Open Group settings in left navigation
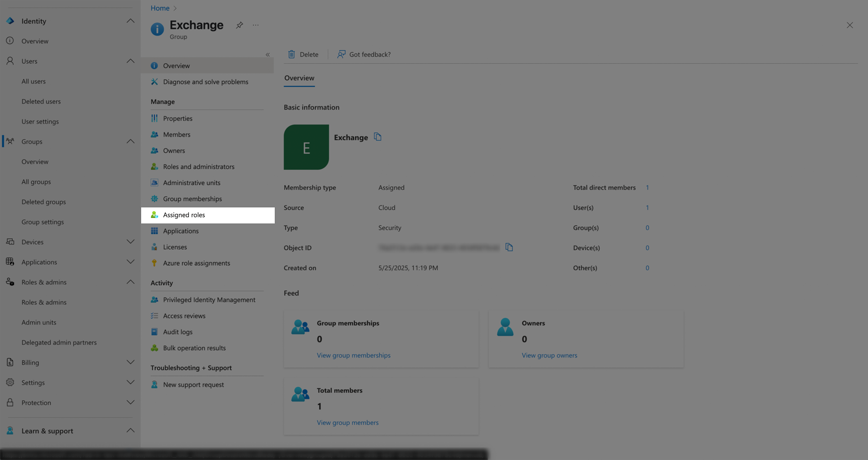Viewport: 868px width, 460px height. point(43,222)
